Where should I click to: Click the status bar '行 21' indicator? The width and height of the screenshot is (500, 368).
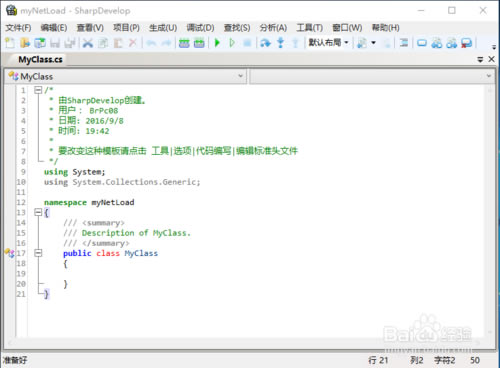[x=378, y=360]
